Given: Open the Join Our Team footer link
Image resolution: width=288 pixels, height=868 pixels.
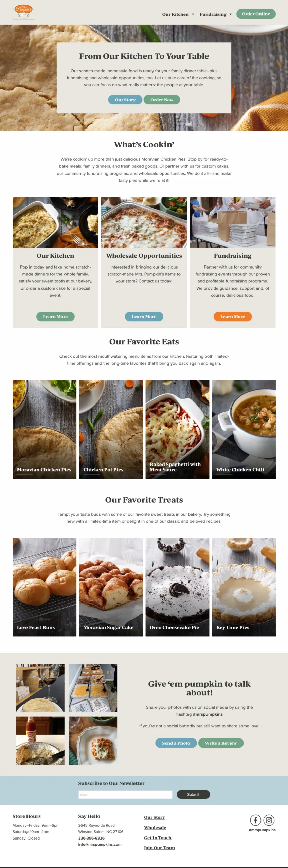Looking at the screenshot, I should pyautogui.click(x=159, y=848).
